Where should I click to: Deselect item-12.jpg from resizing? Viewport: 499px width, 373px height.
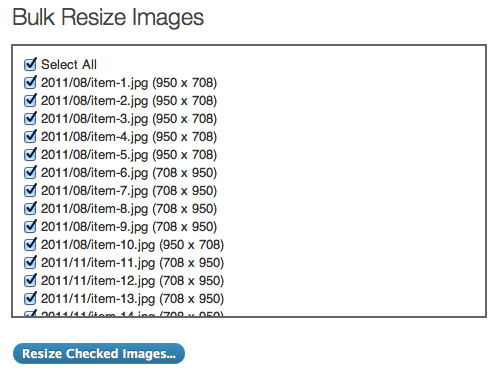coord(30,280)
